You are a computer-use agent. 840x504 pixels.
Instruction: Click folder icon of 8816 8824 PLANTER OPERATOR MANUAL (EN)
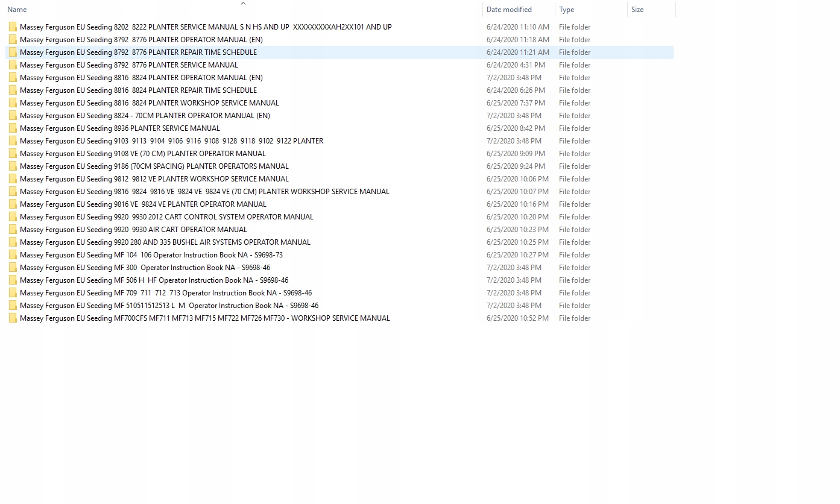coord(13,78)
